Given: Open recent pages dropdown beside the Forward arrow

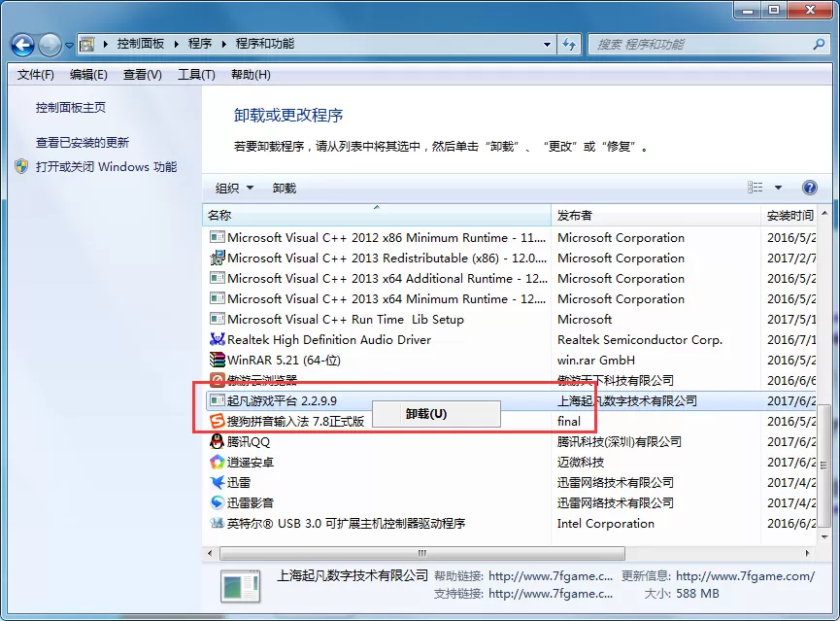Looking at the screenshot, I should (70, 46).
